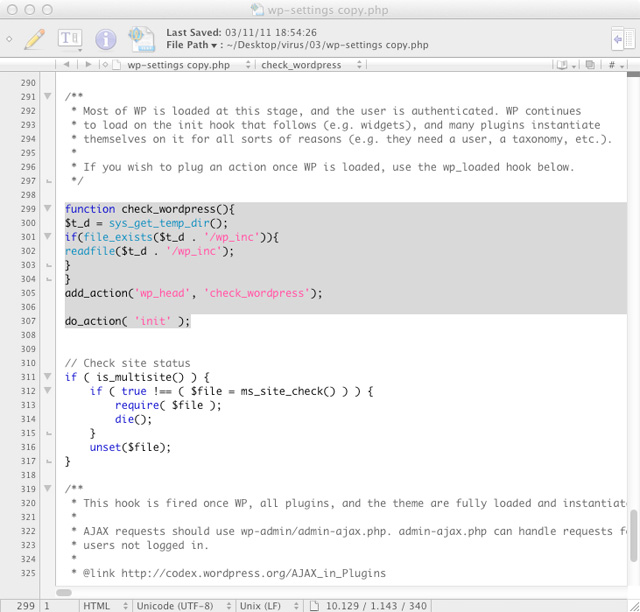This screenshot has height=612, width=640.
Task: Collapse the fold triangle at line 311
Action: tap(48, 377)
